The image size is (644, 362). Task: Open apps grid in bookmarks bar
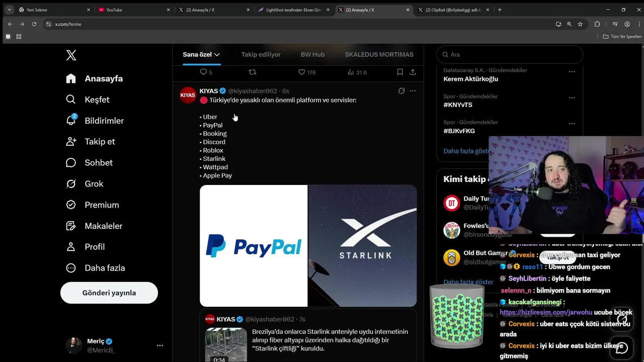(19, 37)
